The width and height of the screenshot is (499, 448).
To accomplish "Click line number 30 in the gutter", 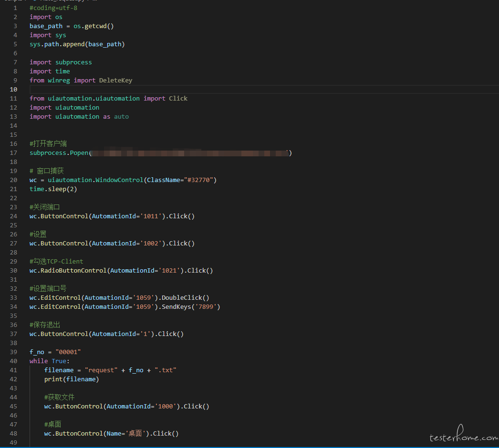I will tap(13, 271).
